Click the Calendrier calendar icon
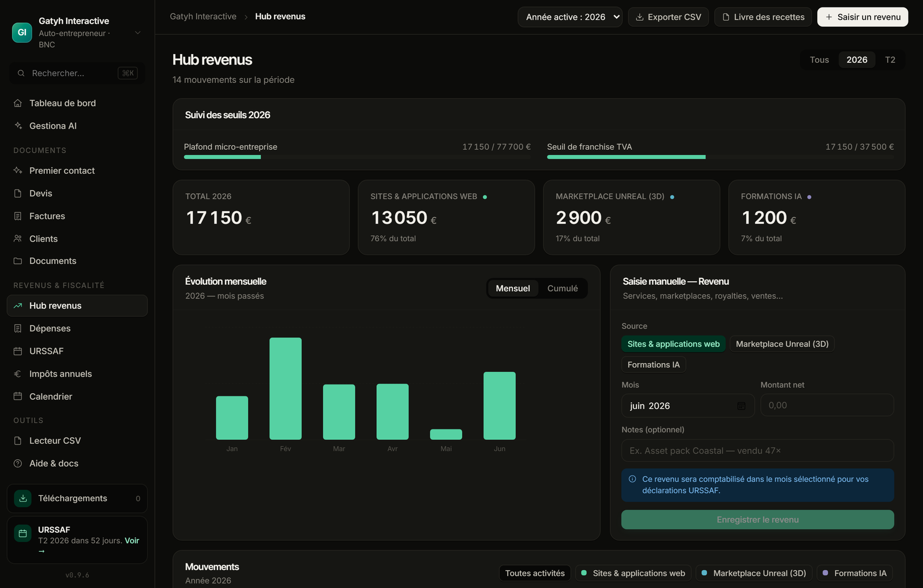Image resolution: width=923 pixels, height=588 pixels. coord(18,397)
